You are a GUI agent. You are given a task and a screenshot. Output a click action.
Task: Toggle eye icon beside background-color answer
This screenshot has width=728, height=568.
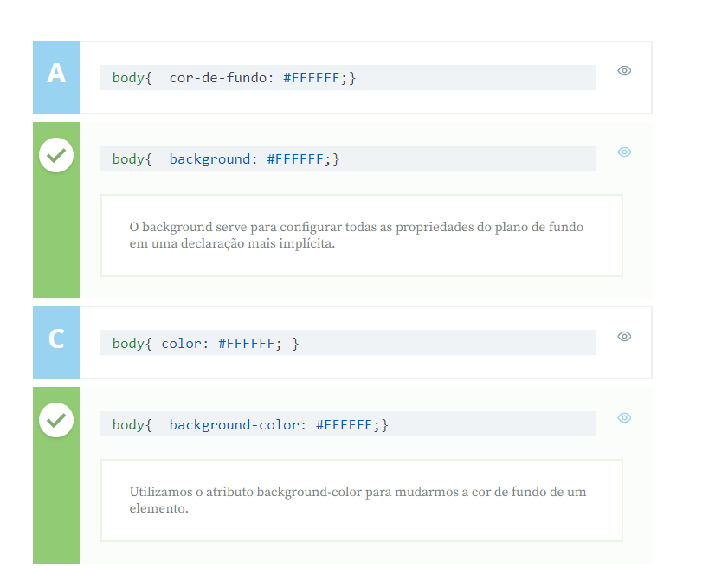point(624,417)
